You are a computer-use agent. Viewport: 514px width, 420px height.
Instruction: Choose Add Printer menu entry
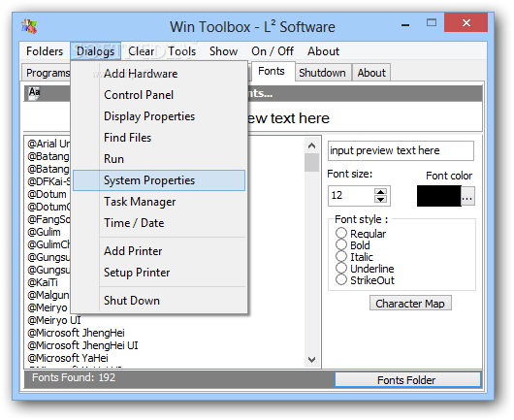point(159,251)
